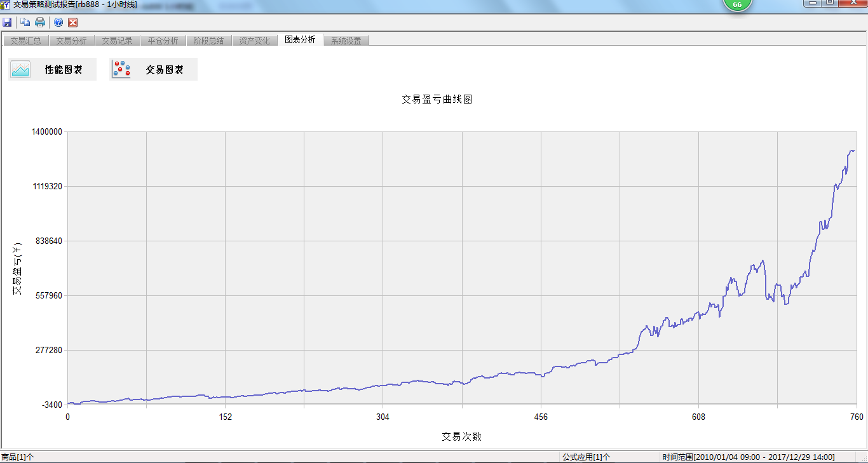Minimize the strategy test report window

(x=811, y=3)
